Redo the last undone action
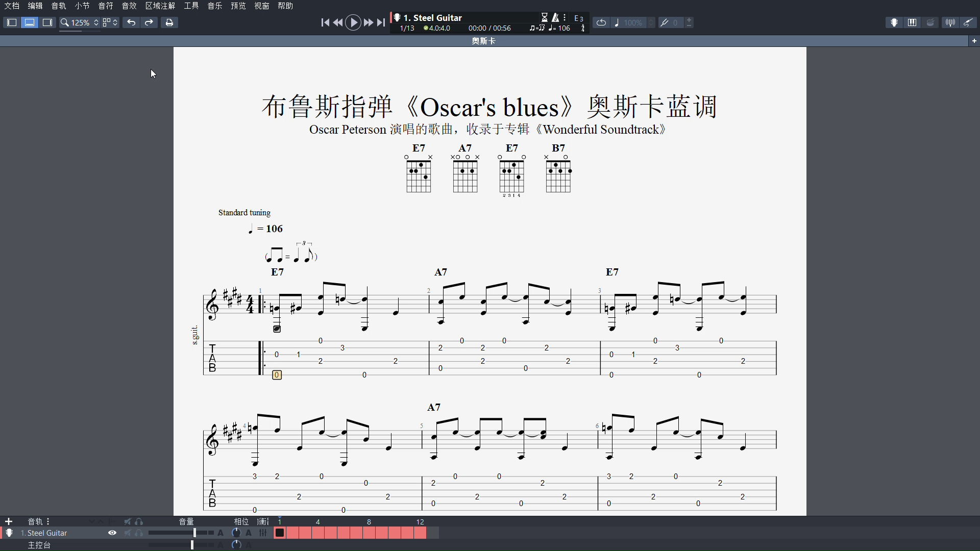 [x=149, y=22]
